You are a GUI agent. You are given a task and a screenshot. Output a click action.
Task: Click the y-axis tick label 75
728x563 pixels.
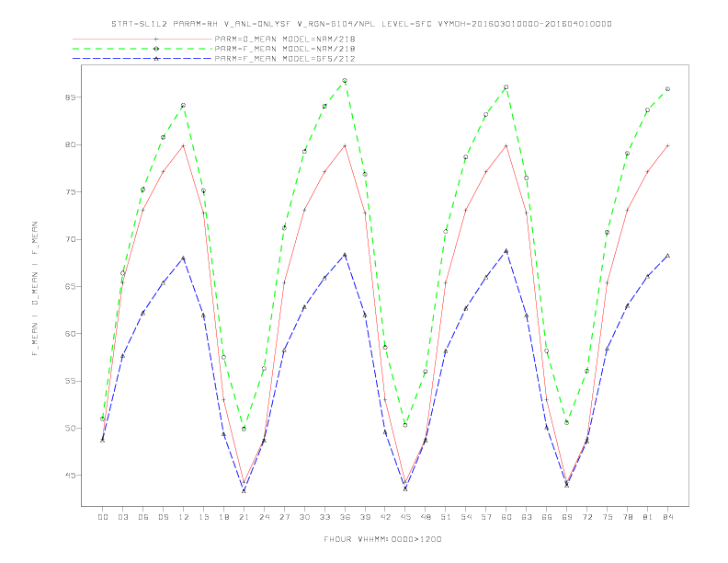click(71, 192)
